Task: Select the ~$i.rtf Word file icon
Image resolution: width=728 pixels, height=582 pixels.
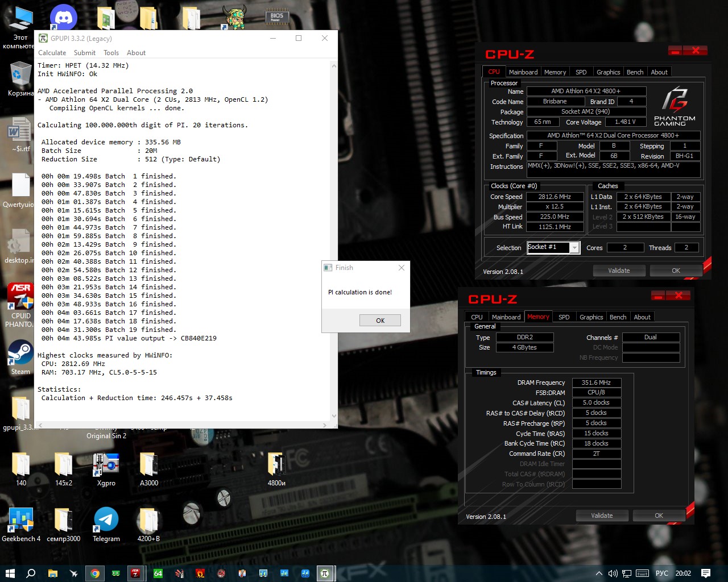Action: 20,135
